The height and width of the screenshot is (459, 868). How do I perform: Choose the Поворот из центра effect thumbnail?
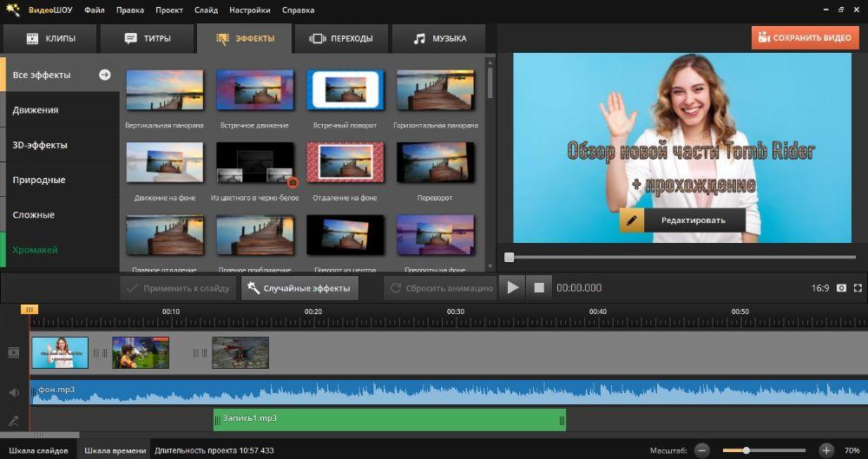click(x=345, y=235)
